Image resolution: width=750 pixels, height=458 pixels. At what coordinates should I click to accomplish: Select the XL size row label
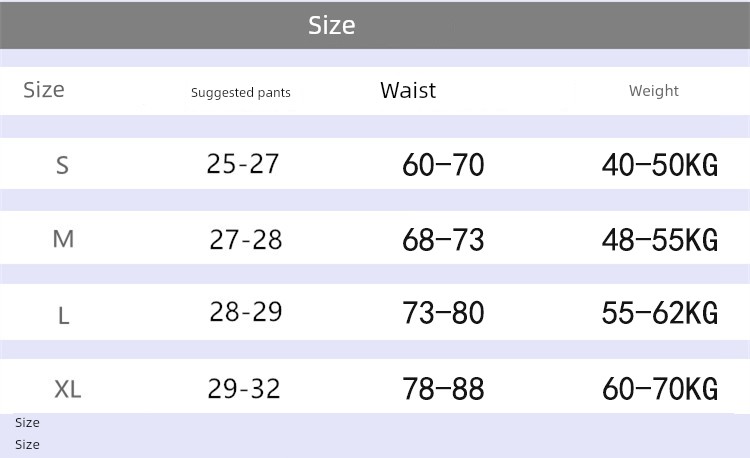(x=67, y=390)
